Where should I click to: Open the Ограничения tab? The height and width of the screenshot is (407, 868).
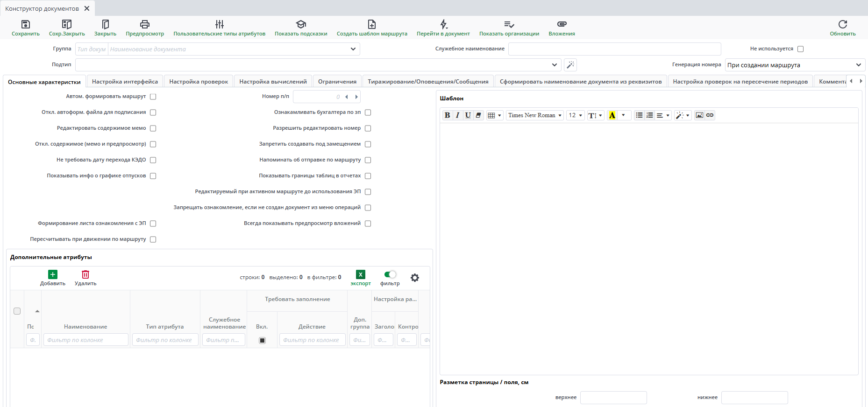337,82
